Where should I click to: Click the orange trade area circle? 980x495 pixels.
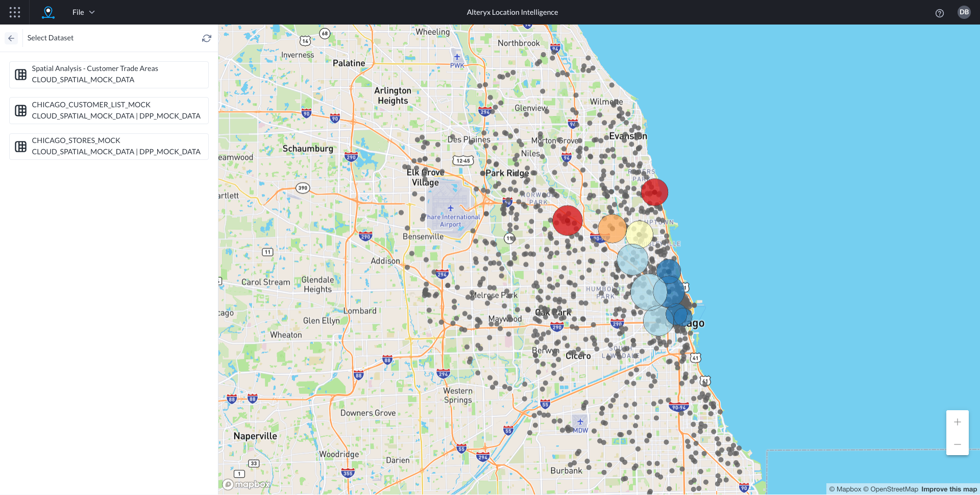point(612,228)
